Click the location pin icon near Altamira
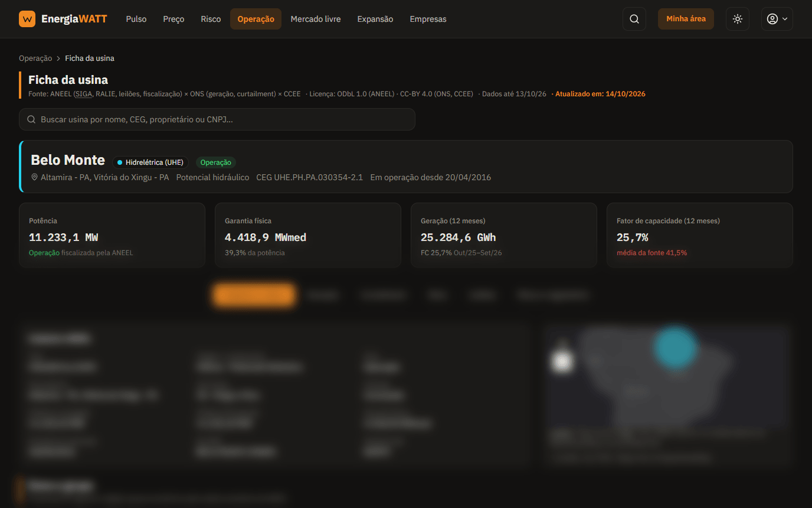This screenshot has height=508, width=812. [34, 177]
